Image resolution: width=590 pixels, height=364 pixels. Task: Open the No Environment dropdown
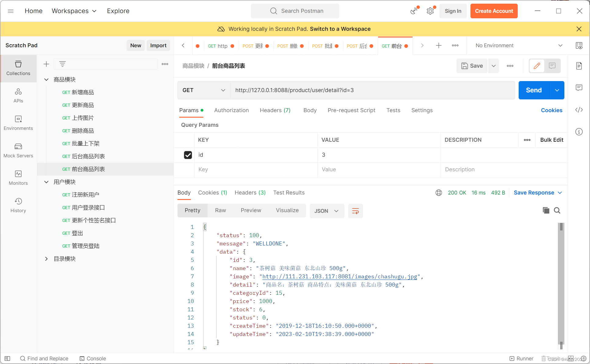click(x=518, y=45)
